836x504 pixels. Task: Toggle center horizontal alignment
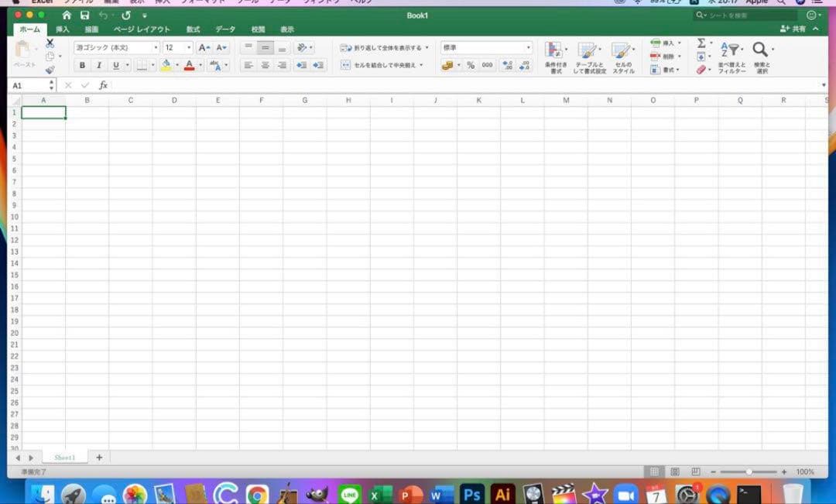click(265, 65)
